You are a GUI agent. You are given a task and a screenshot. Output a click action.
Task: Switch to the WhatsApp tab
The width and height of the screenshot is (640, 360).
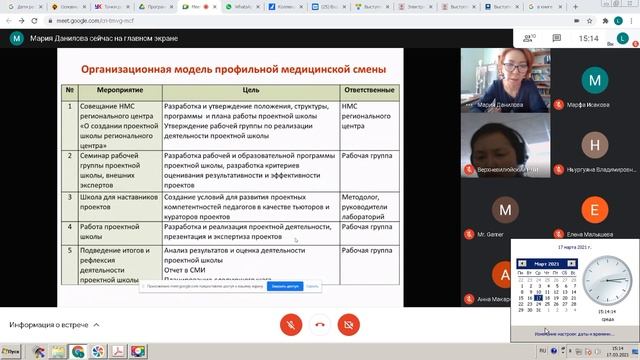(x=242, y=7)
